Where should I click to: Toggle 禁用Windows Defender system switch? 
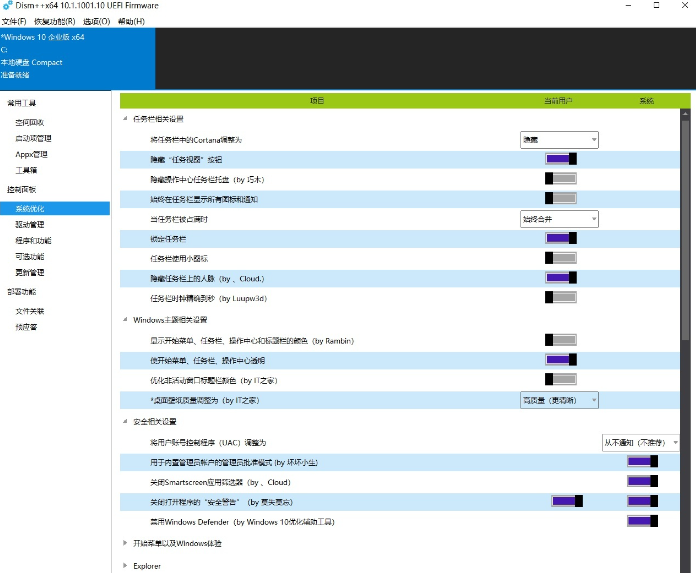pos(642,521)
